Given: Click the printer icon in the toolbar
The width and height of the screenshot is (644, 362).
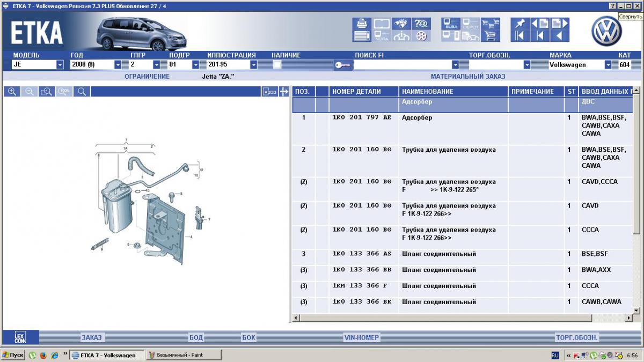Looking at the screenshot, I should [362, 24].
